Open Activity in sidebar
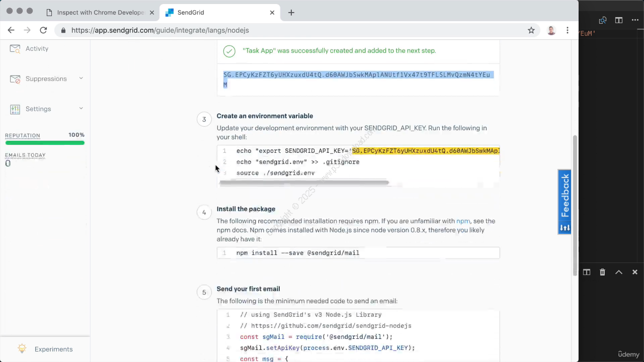 [37, 49]
